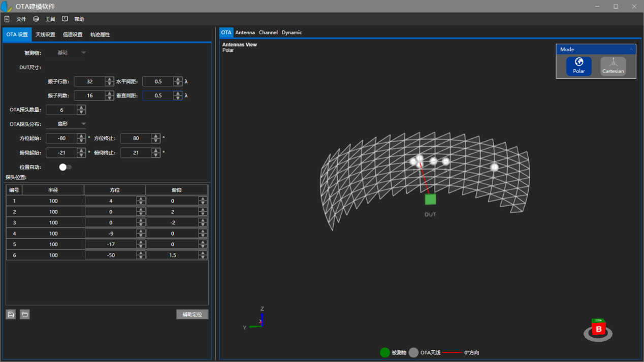Click the 辅助定位 button
644x362 pixels.
[192, 314]
